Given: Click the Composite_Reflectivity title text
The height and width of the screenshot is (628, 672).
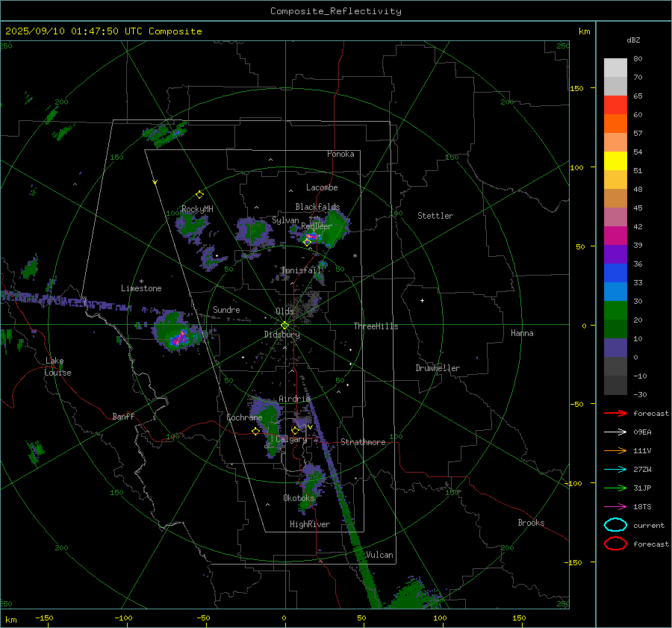Looking at the screenshot, I should [x=335, y=11].
